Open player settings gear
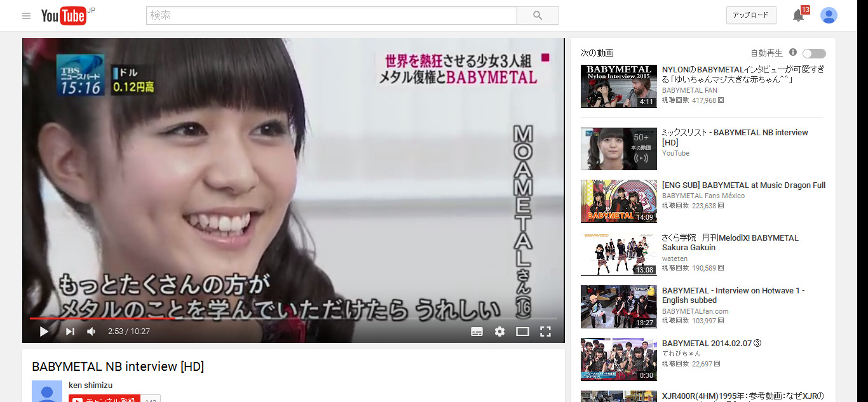 [x=499, y=331]
